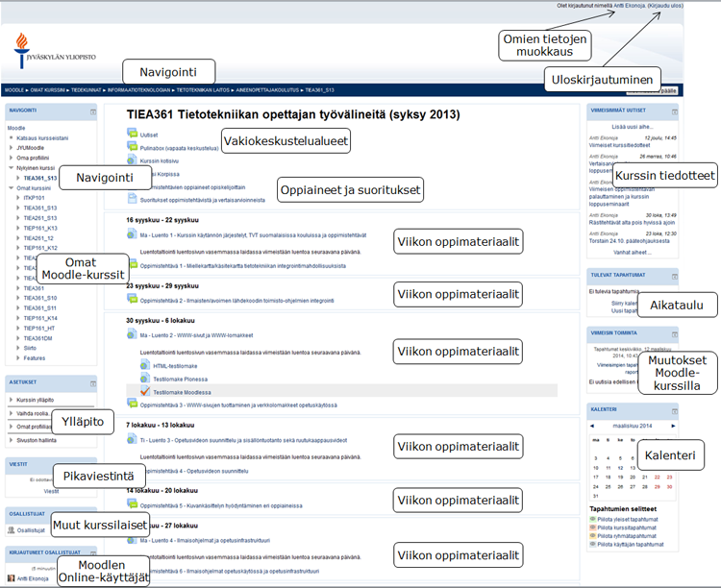This screenshot has height=588, width=721.
Task: Click the Ti - Luento 3 page icon
Action: point(132,439)
